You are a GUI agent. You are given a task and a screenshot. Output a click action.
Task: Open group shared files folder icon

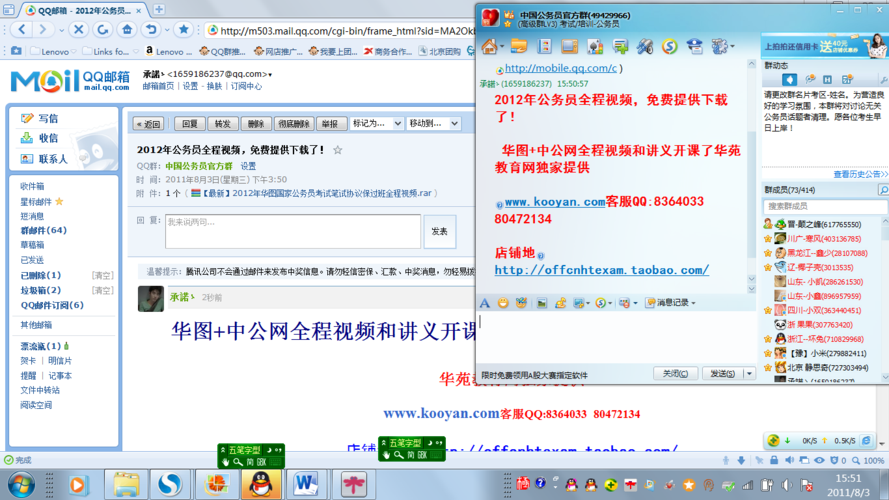click(519, 46)
